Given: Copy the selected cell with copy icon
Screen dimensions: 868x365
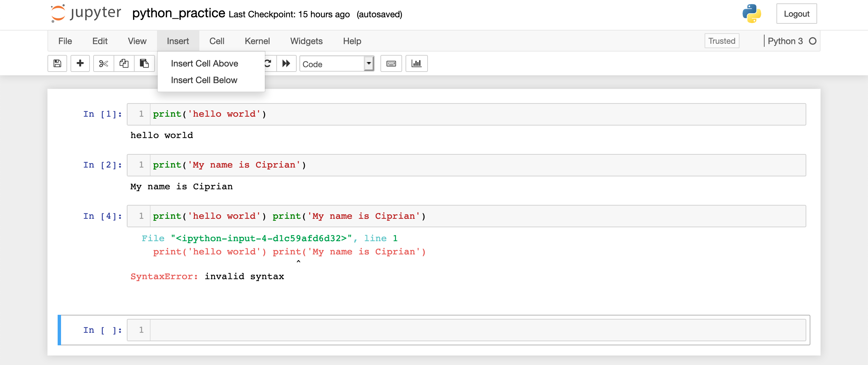Looking at the screenshot, I should 124,63.
